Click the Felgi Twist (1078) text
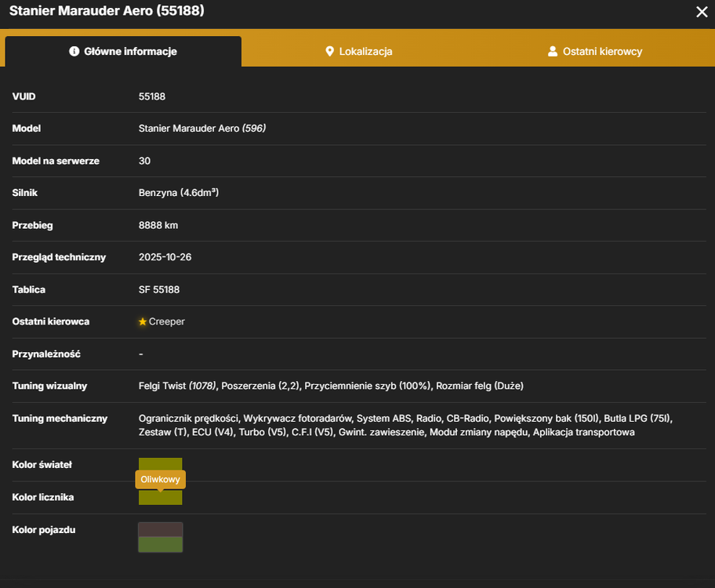This screenshot has width=715, height=588. 178,386
